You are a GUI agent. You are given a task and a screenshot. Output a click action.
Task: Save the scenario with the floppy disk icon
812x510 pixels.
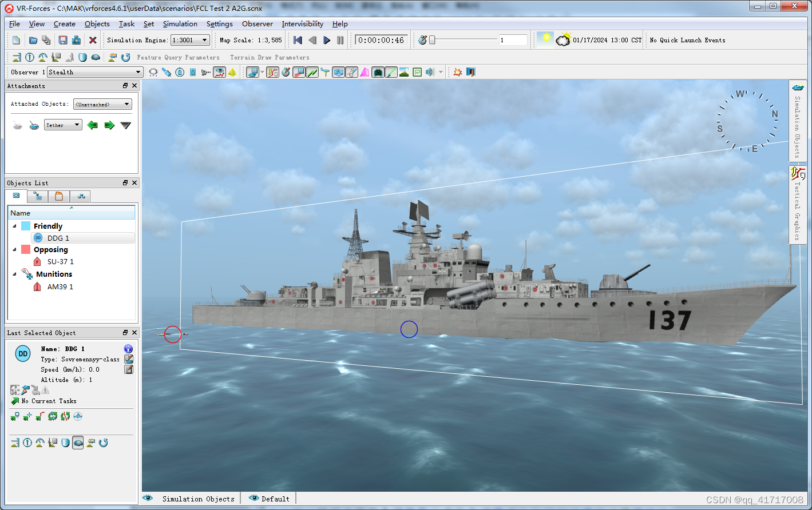pos(63,40)
